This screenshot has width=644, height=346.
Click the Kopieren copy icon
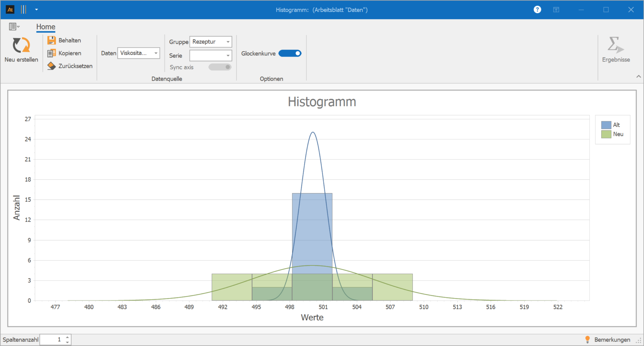coord(51,53)
